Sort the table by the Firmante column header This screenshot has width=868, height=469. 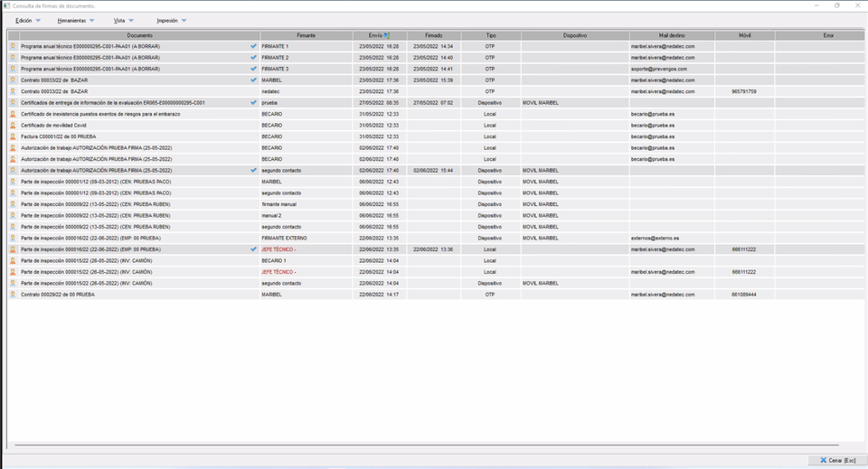pyautogui.click(x=306, y=35)
